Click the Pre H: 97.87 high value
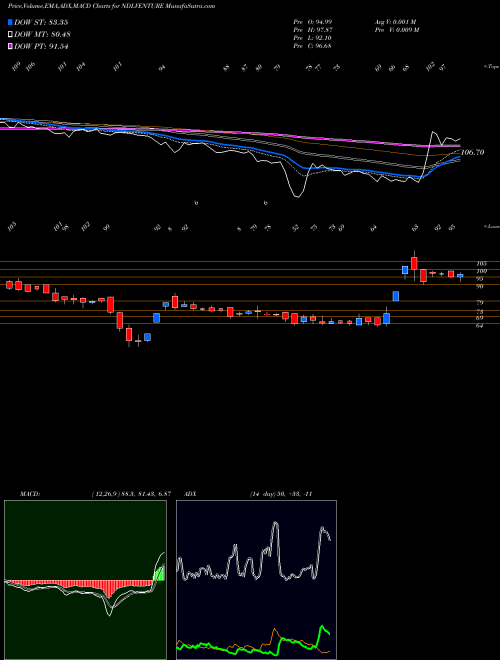 (x=313, y=30)
